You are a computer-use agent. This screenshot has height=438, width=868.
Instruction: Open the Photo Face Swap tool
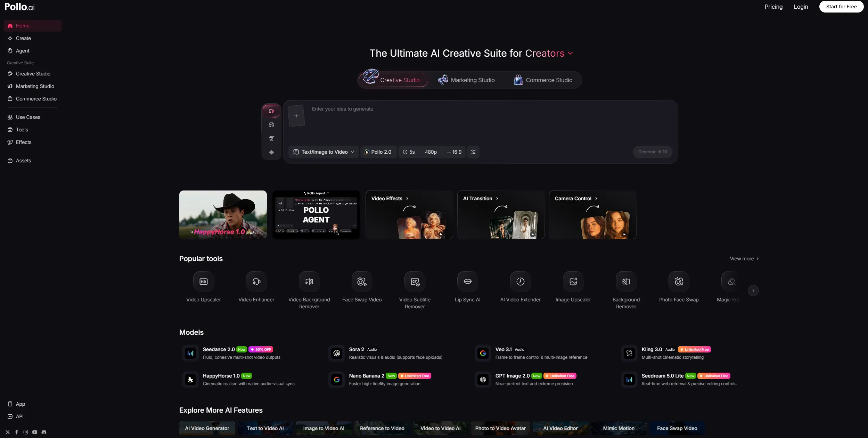[679, 287]
